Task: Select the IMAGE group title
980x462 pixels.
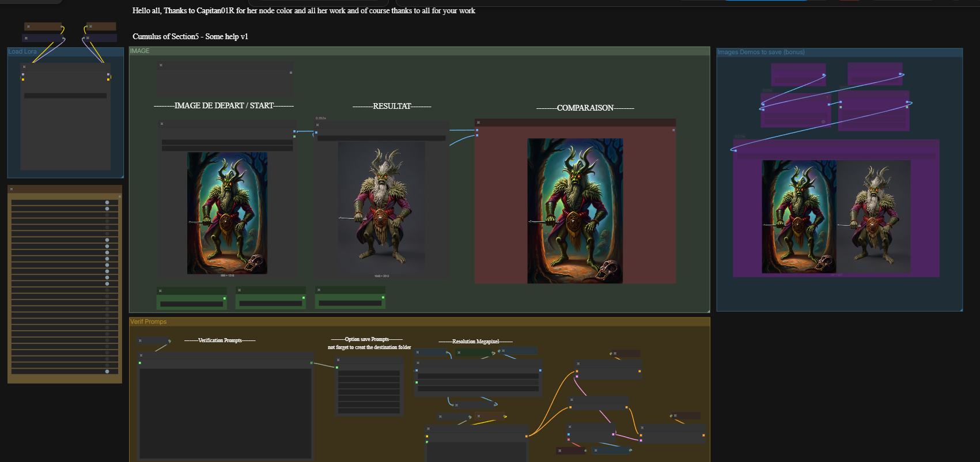Action: click(139, 51)
